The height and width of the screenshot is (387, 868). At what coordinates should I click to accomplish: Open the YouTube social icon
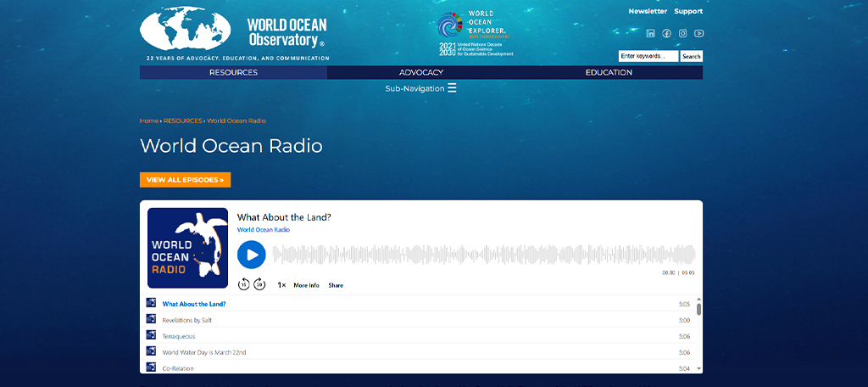pyautogui.click(x=699, y=33)
